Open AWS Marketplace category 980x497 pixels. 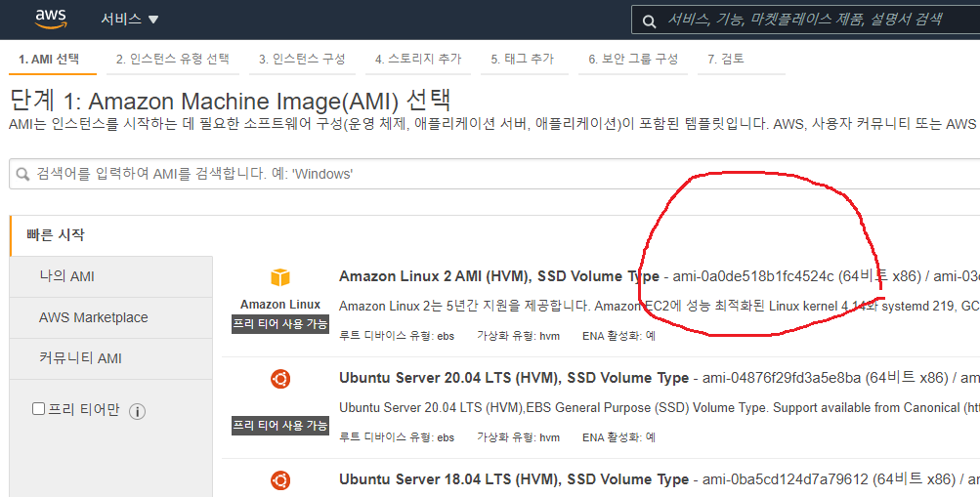pyautogui.click(x=94, y=317)
